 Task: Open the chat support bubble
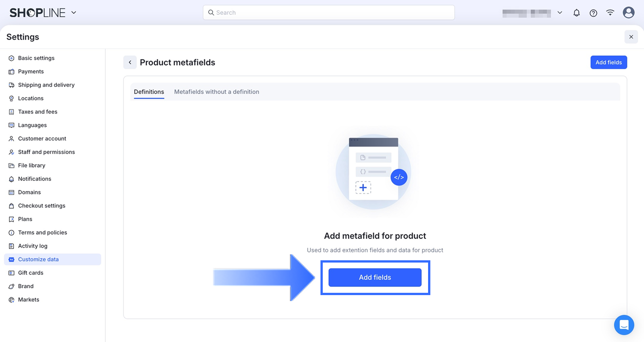[x=624, y=325]
